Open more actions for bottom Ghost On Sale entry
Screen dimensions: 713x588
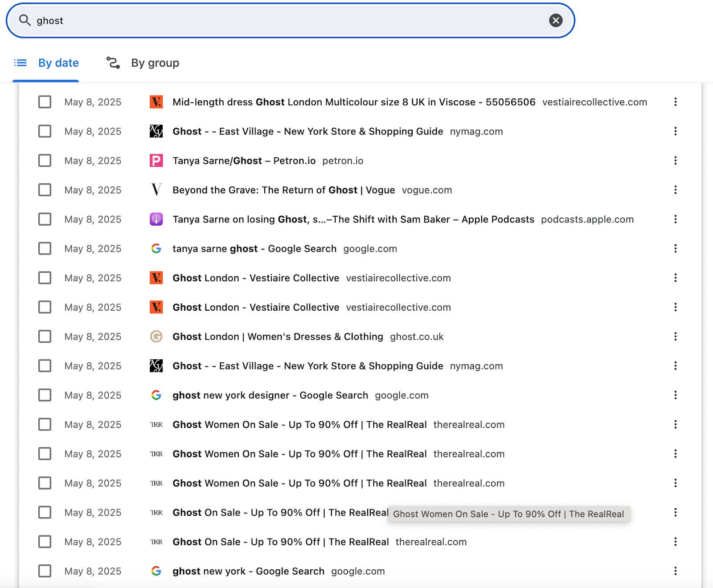click(675, 542)
